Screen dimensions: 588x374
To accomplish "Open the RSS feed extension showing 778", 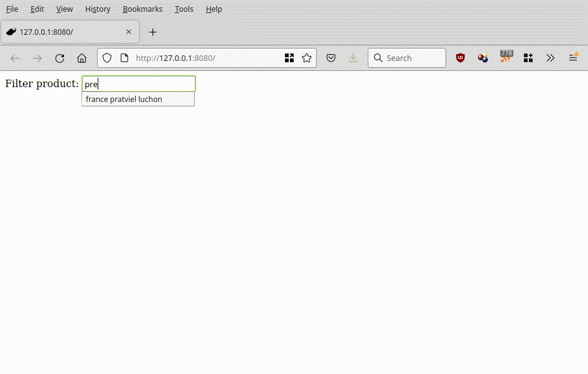I will point(506,58).
